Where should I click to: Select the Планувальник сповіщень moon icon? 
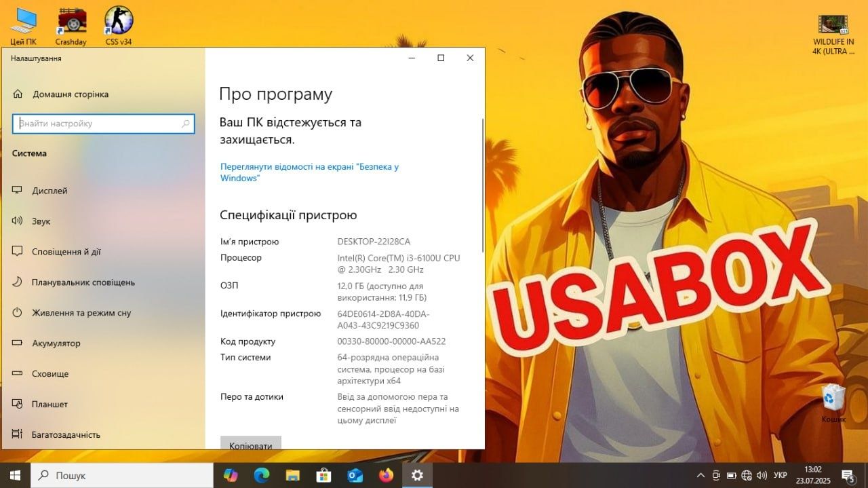tap(18, 282)
